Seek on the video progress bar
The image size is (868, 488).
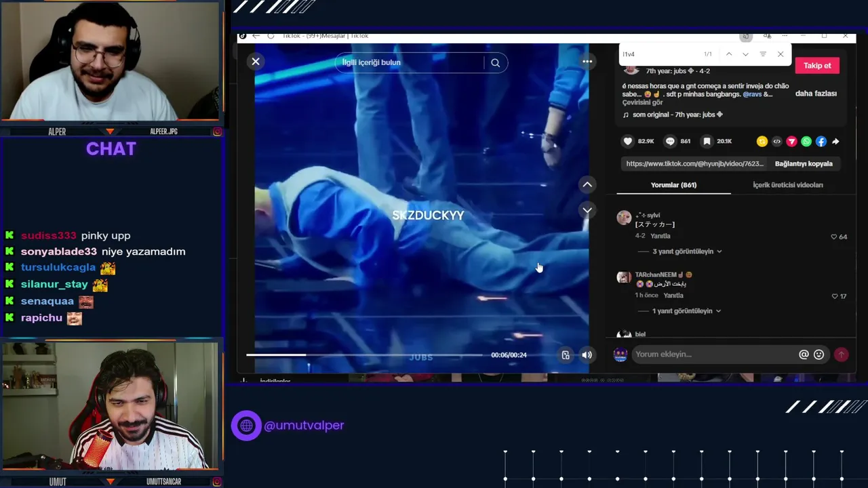coord(364,354)
